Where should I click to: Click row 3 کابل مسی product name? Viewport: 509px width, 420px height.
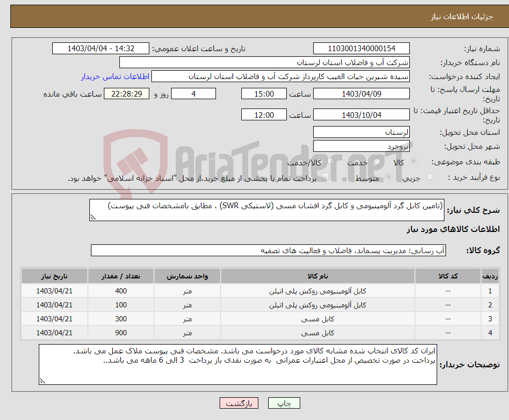pyautogui.click(x=317, y=319)
